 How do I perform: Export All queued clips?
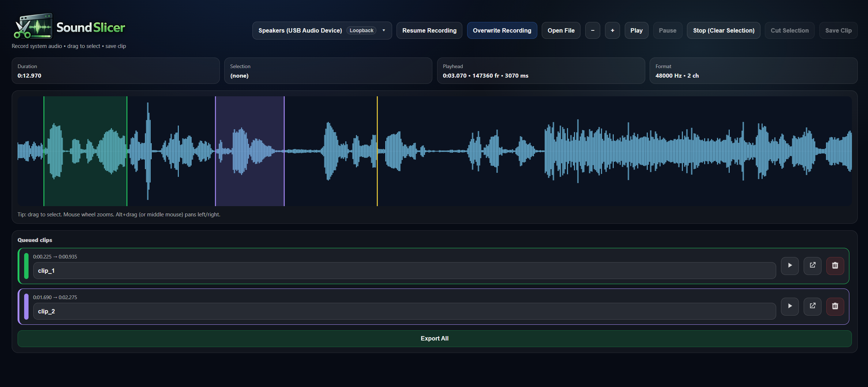[434, 338]
